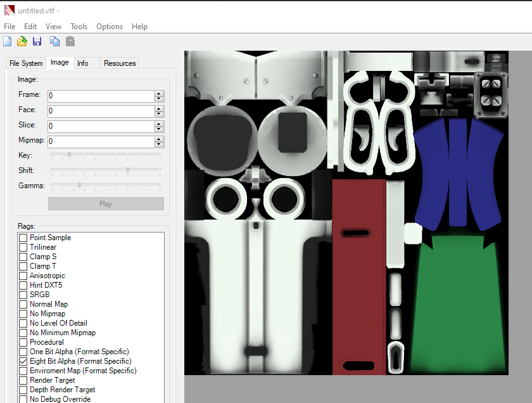Image resolution: width=532 pixels, height=403 pixels.
Task: Increase the Slice value with up arrow
Action: [159, 124]
